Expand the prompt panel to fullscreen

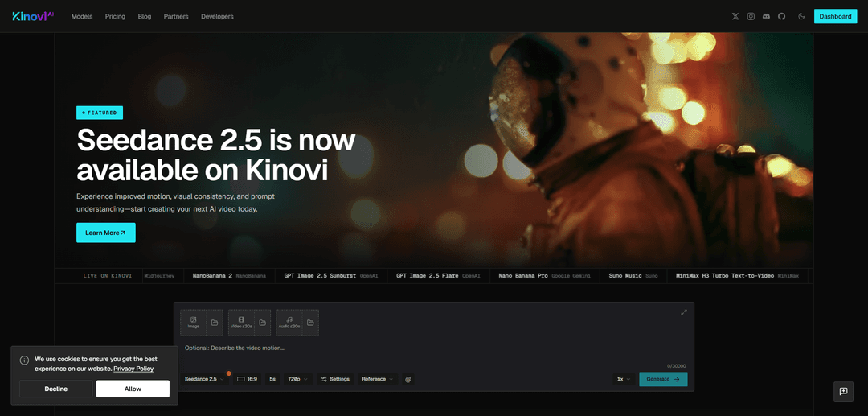[684, 312]
